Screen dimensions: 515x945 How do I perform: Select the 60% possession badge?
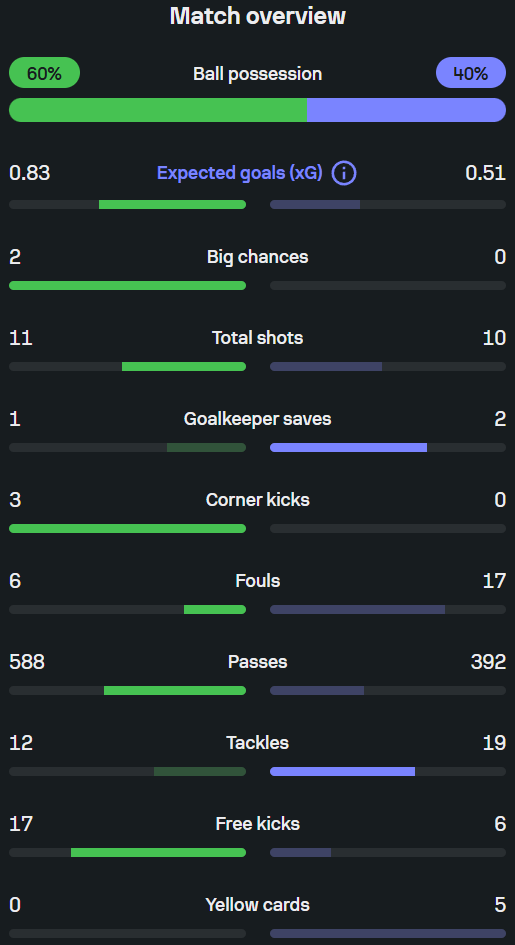(45, 73)
